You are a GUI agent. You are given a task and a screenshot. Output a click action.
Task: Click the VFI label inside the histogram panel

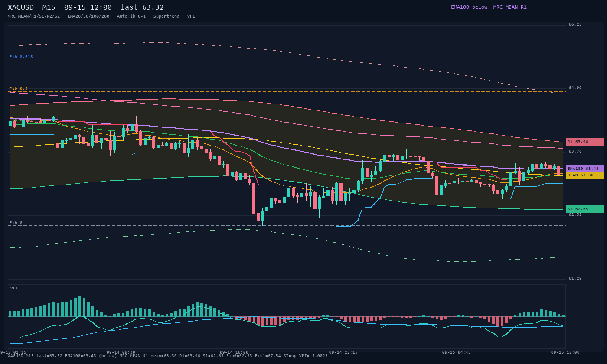tap(14, 288)
